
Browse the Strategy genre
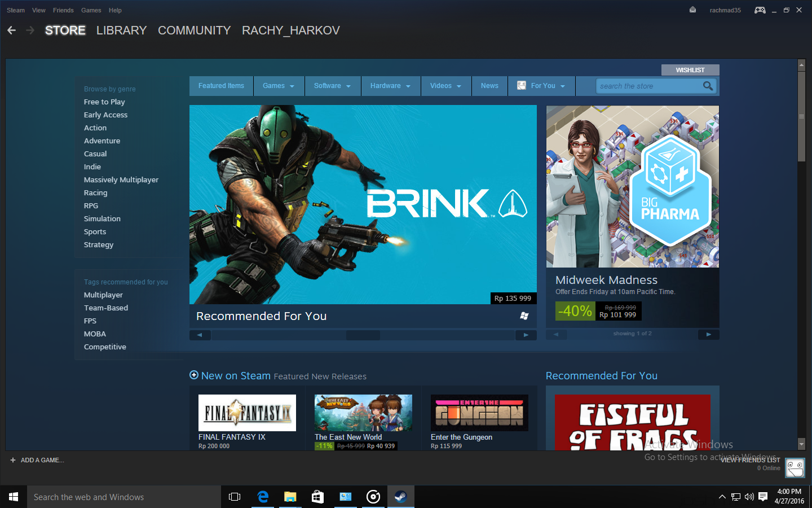tap(99, 245)
